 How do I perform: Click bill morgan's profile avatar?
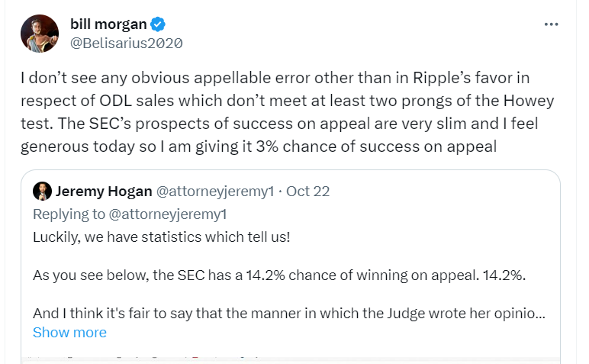point(40,34)
